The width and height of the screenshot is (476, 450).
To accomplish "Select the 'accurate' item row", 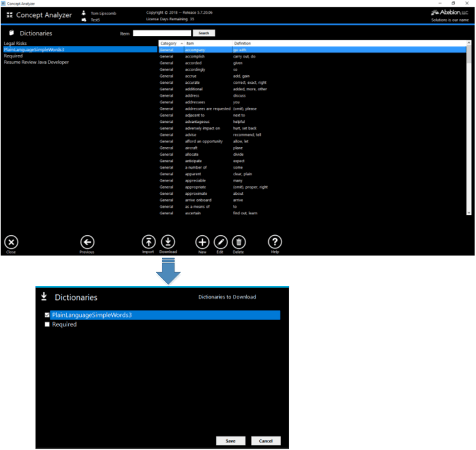I will [312, 83].
